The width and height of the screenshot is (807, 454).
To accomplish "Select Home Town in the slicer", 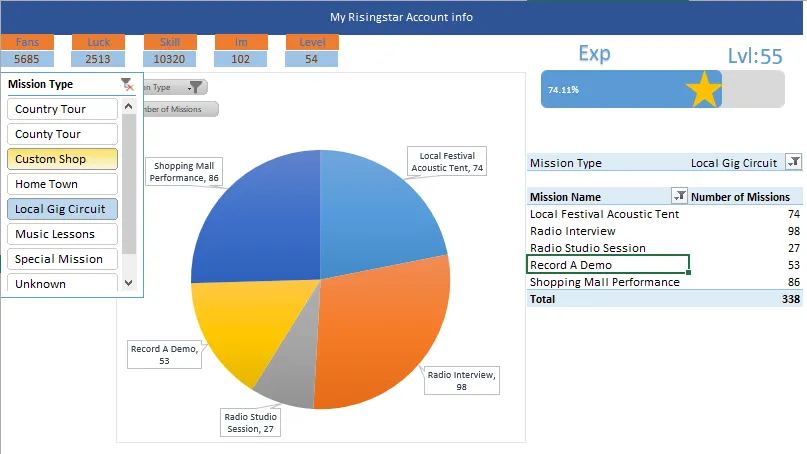I will pos(62,184).
